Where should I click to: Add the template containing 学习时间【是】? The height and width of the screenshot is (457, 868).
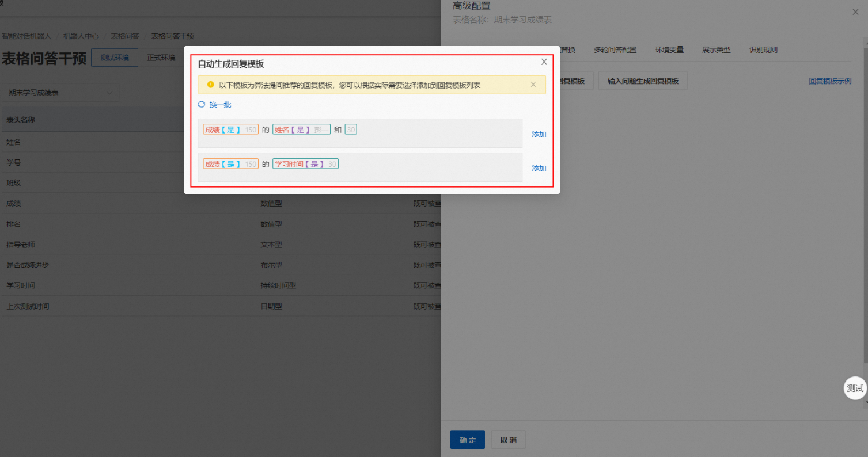pos(539,168)
